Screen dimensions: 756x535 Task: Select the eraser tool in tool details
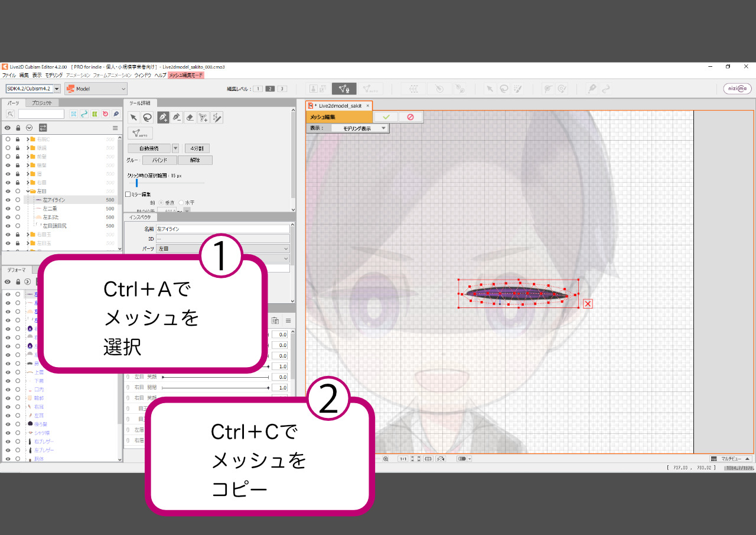190,117
